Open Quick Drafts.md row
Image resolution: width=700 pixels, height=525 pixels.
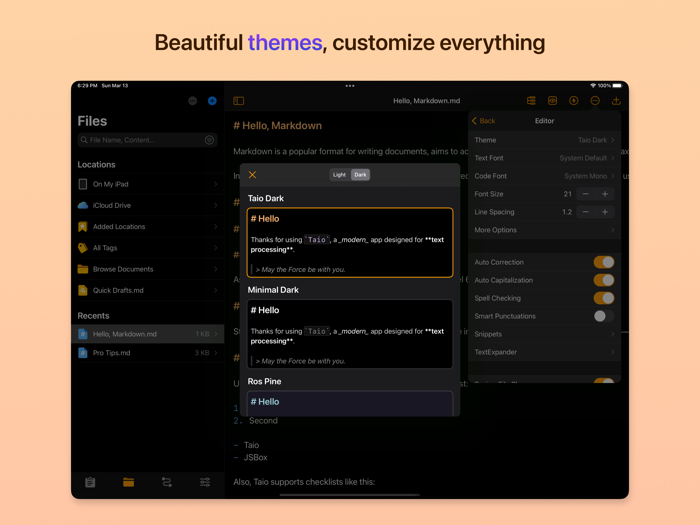[148, 290]
